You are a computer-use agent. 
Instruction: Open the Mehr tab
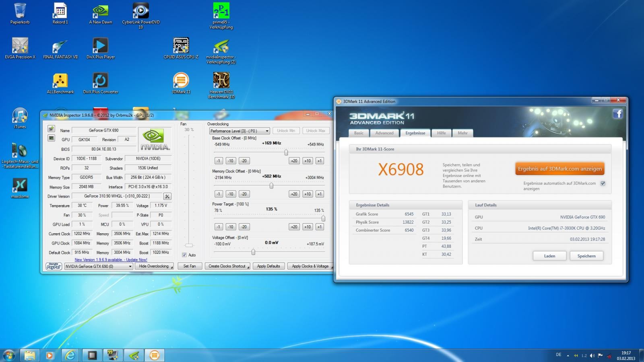pos(463,133)
